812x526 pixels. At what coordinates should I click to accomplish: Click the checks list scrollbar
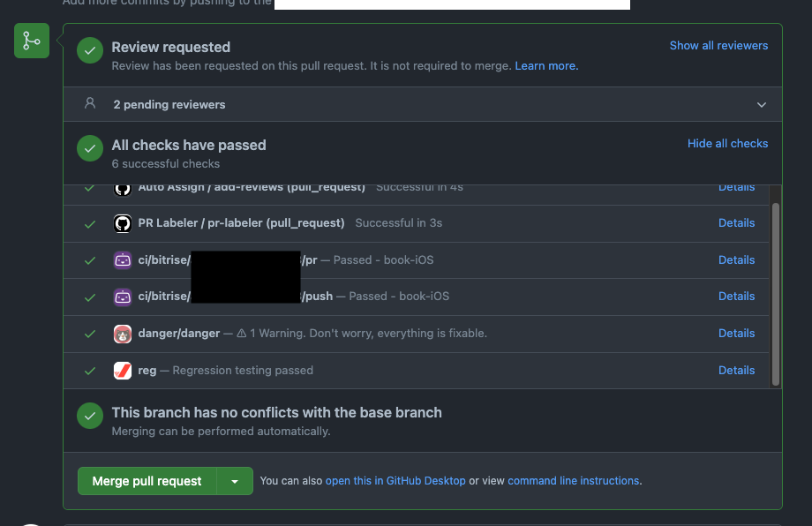(775, 294)
